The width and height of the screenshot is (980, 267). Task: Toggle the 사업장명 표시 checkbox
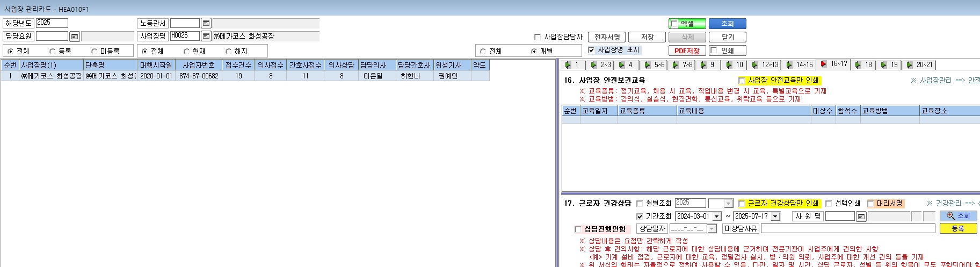click(x=592, y=50)
